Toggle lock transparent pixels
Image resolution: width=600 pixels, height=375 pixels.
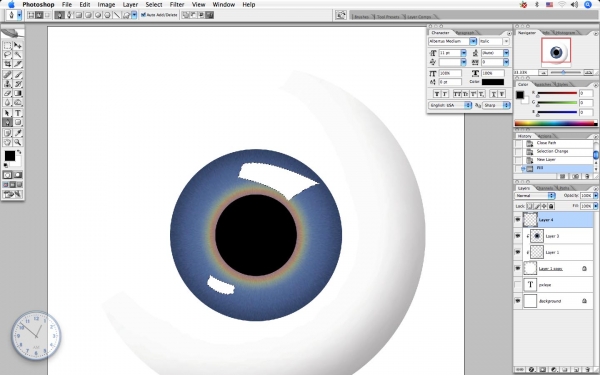530,206
